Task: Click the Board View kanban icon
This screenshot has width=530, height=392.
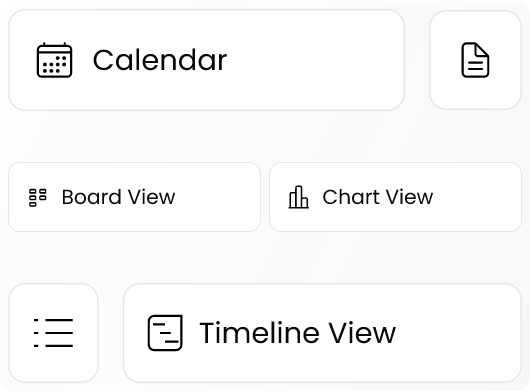Action: (38, 197)
